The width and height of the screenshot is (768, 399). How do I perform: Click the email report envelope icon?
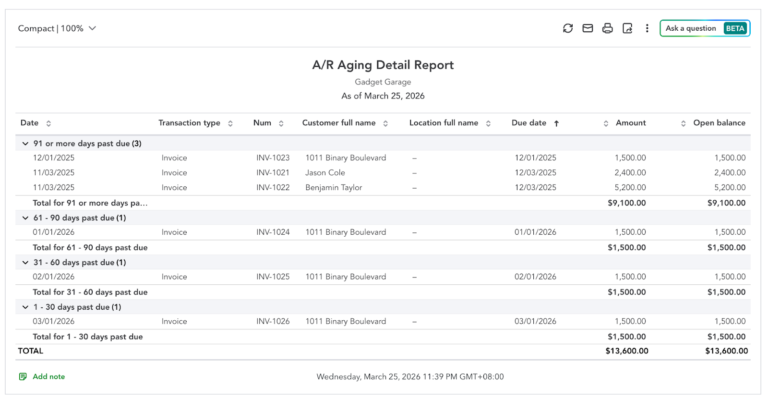click(x=588, y=28)
